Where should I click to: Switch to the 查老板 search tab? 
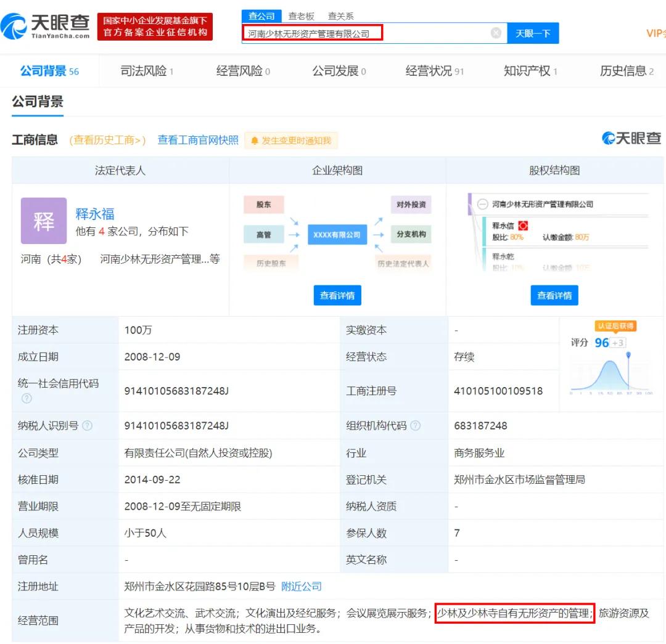coord(302,16)
